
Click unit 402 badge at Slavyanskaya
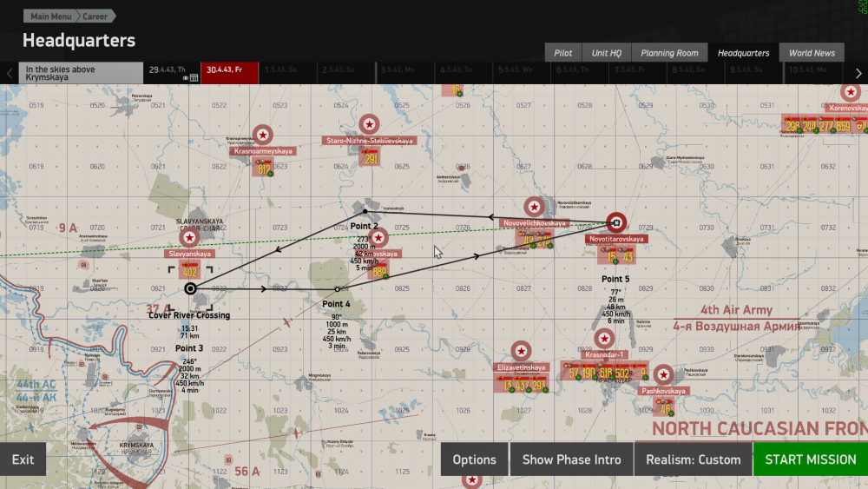coord(189,270)
